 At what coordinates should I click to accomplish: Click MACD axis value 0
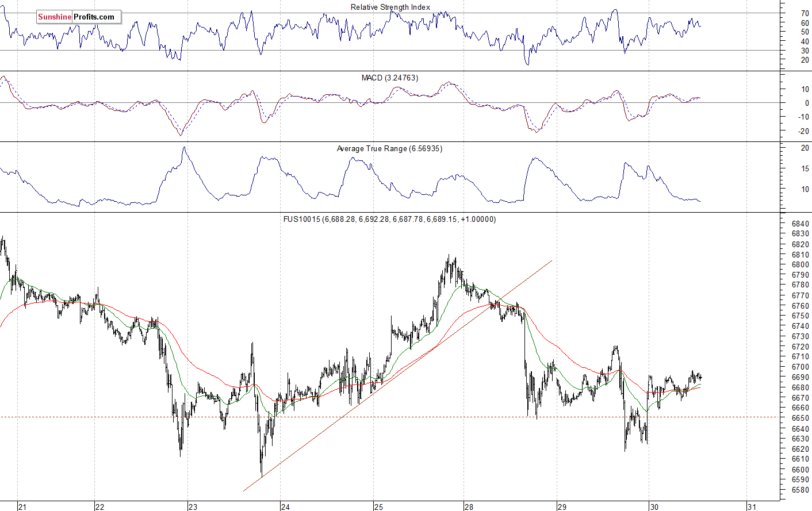pyautogui.click(x=807, y=103)
